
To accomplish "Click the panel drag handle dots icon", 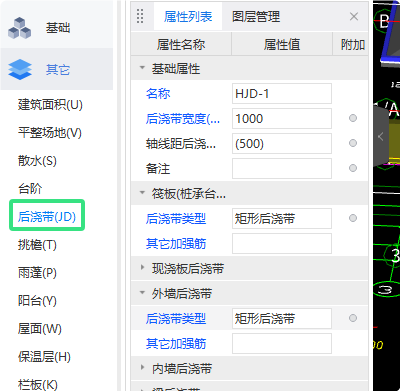I will (140, 16).
